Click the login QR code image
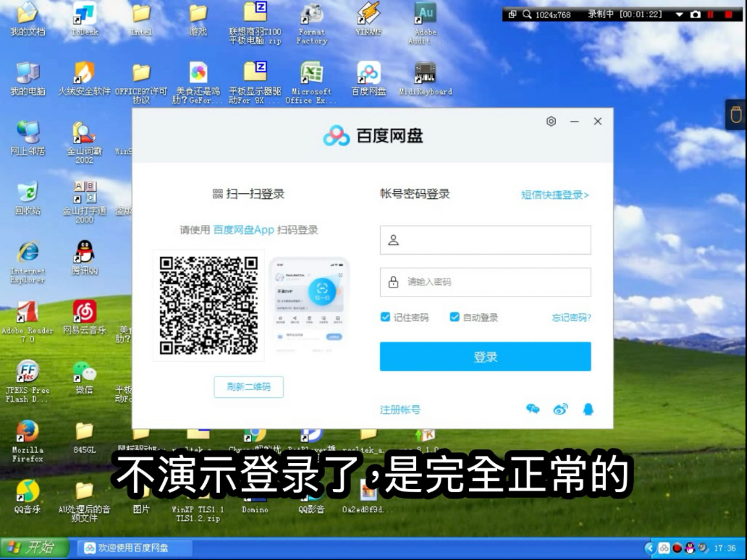 click(x=208, y=305)
